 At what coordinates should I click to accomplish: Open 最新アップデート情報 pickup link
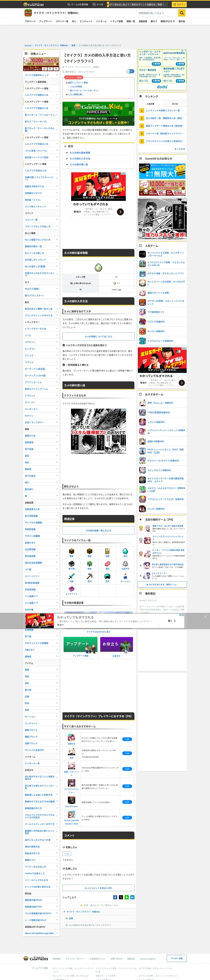(78, 82)
